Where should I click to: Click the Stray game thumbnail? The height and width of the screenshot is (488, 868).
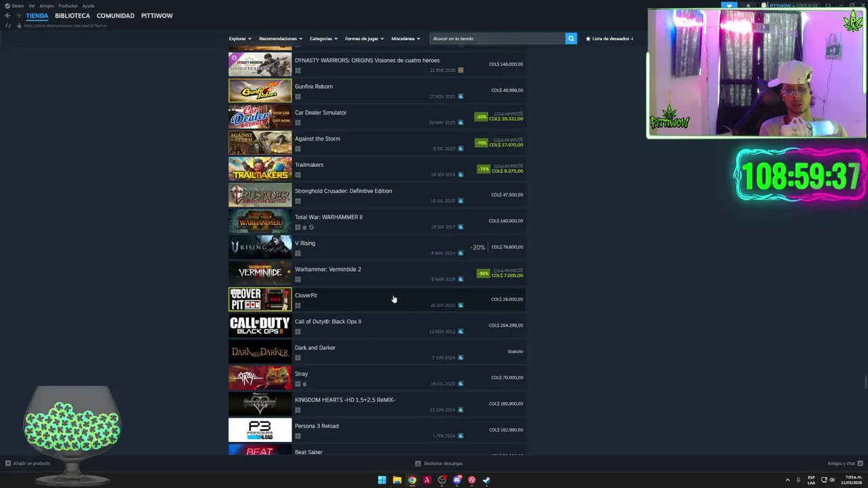tap(260, 378)
